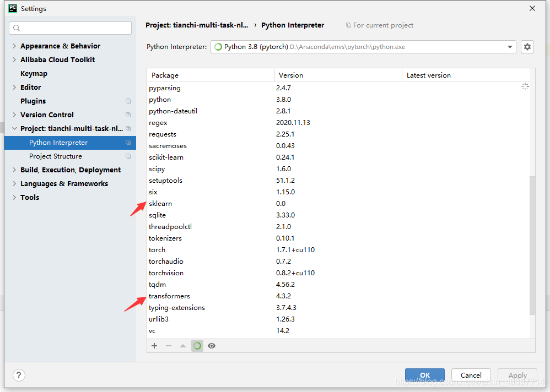Click the Latest version column header
550x392 pixels.
466,75
